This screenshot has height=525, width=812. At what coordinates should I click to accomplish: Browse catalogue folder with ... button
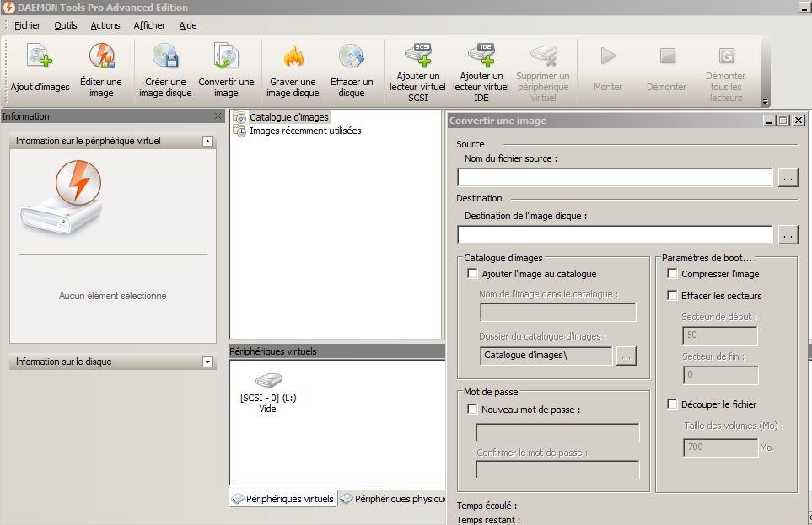click(626, 356)
